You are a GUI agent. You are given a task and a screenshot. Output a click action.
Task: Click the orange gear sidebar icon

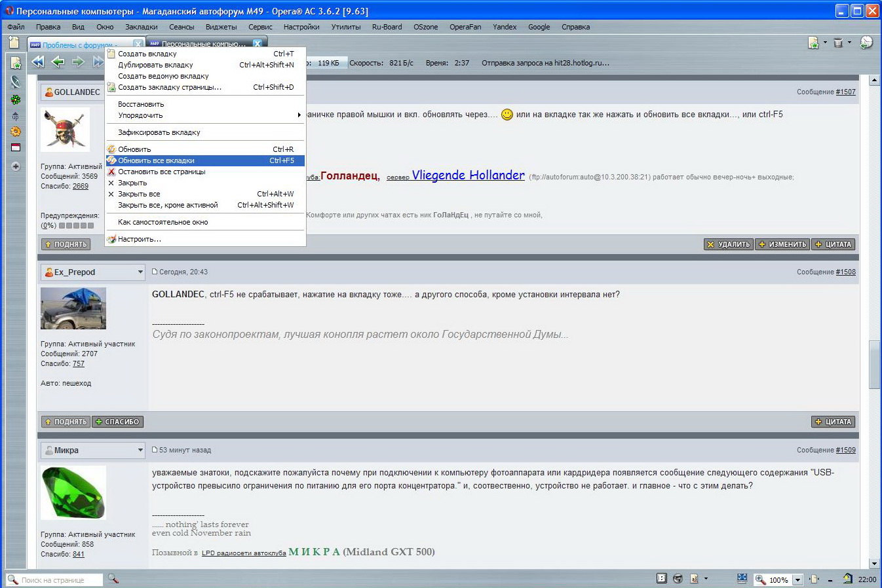click(16, 132)
